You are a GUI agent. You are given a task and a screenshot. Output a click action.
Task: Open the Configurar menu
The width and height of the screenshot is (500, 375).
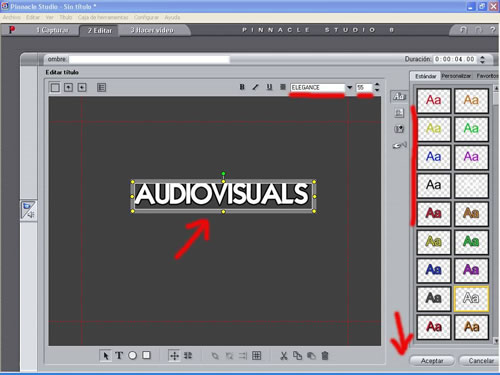146,17
